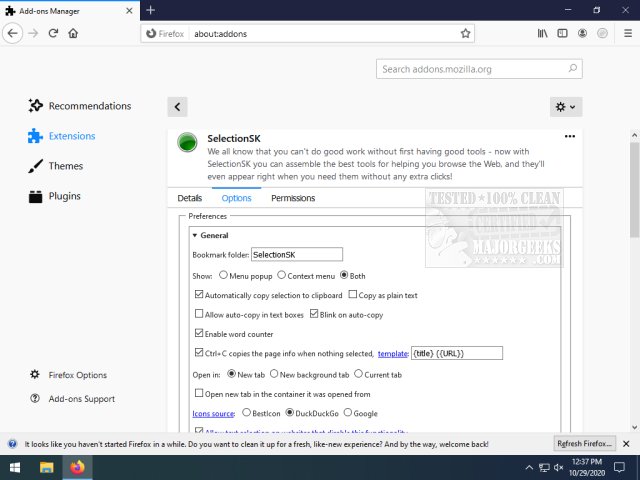Open a new tab with plus
Image resolution: width=640 pixels, height=480 pixels.
point(151,10)
